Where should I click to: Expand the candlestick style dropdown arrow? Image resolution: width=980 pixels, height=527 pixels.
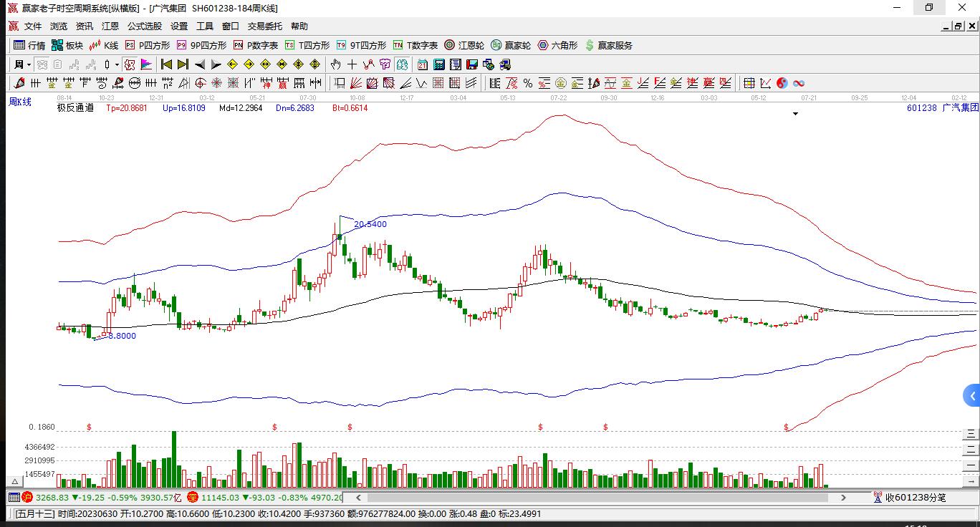coord(117,64)
